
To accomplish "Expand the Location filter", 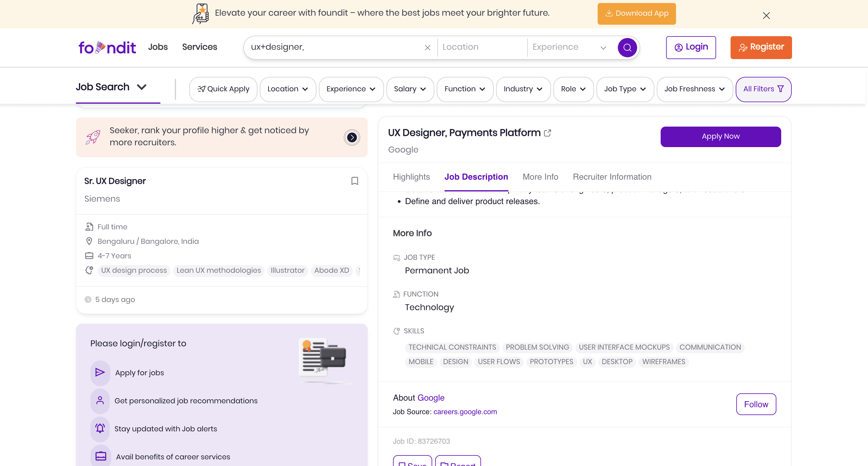I will tap(288, 89).
